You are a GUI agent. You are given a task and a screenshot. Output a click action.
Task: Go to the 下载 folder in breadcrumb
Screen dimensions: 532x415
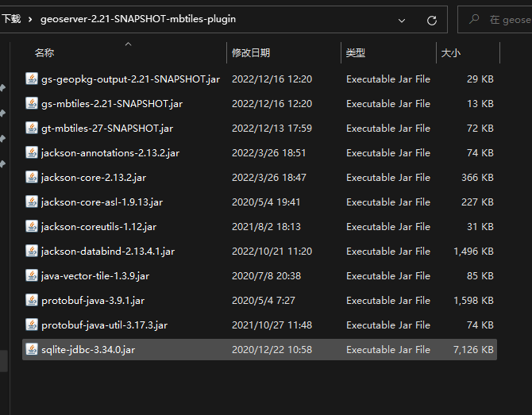pyautogui.click(x=11, y=19)
